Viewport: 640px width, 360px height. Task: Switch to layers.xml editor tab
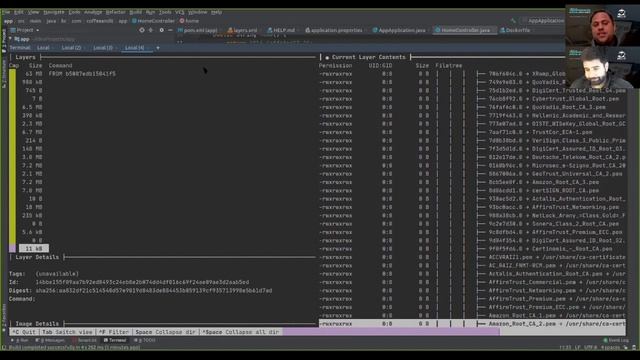(x=243, y=30)
